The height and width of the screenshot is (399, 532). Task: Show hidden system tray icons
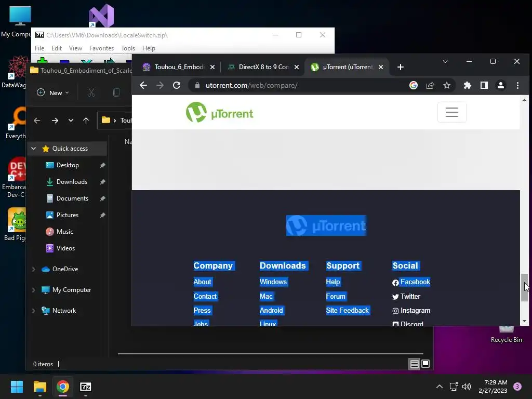tap(440, 387)
